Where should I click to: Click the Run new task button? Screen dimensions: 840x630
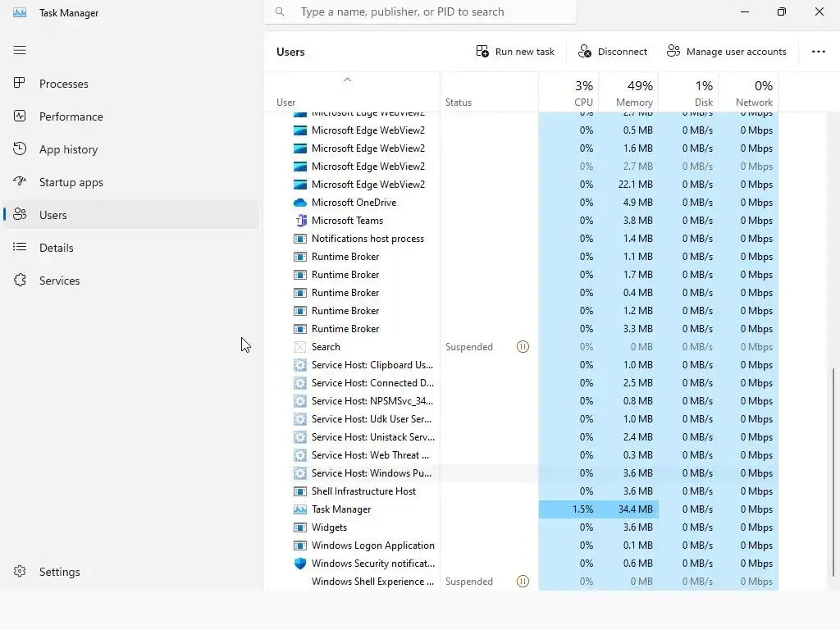(x=515, y=52)
